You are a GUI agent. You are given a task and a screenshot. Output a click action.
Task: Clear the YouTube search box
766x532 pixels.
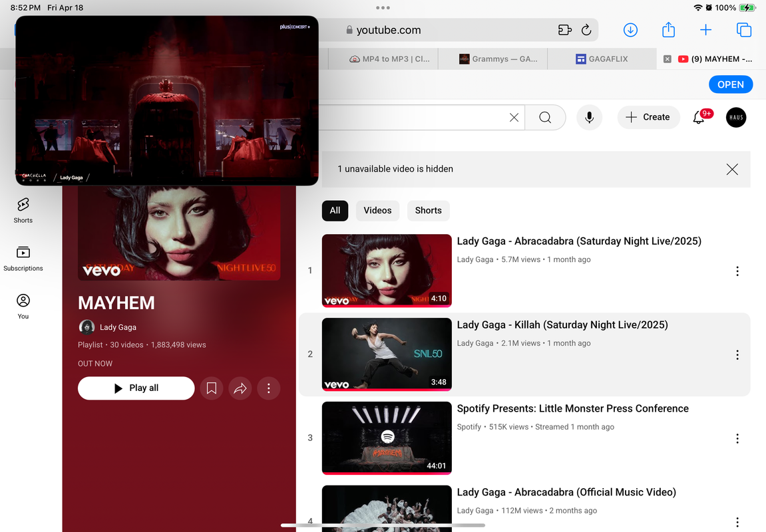[x=514, y=118]
